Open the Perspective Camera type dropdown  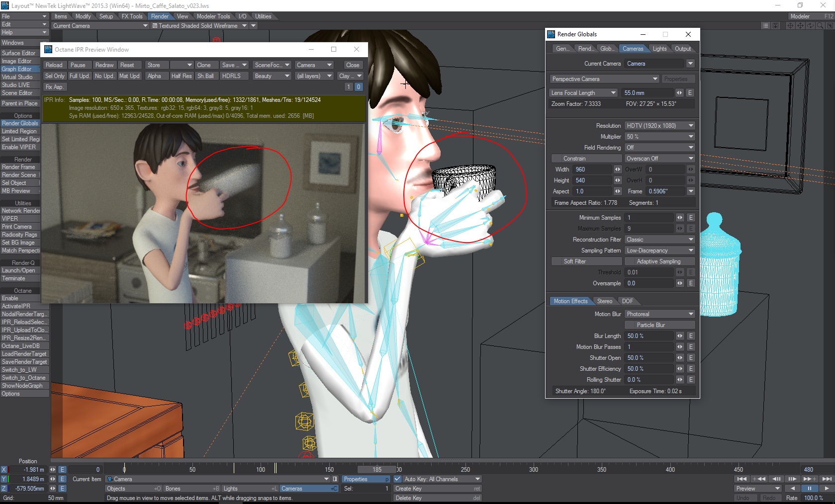605,79
